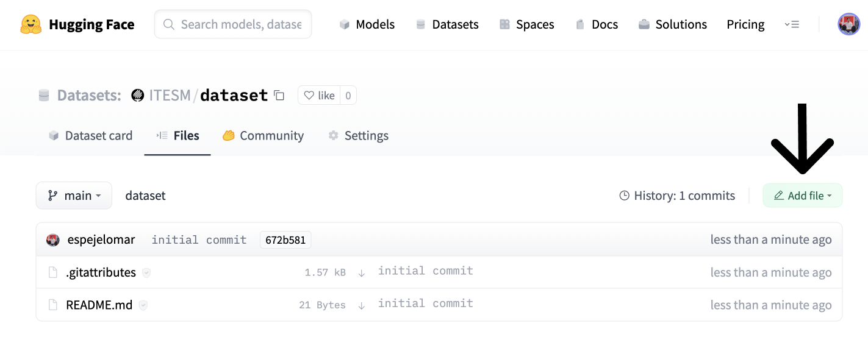
Task: Download the .gitattributes file via arrow icon
Action: 362,273
